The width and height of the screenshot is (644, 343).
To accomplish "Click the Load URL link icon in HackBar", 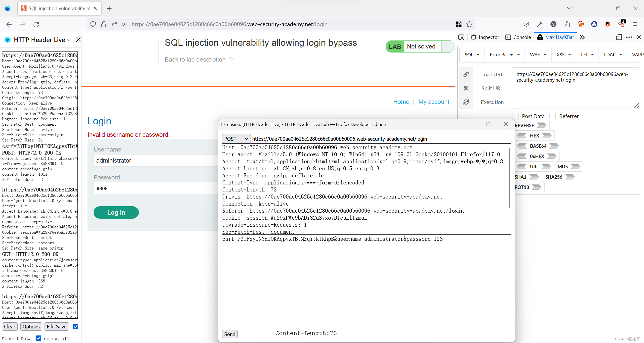I will 466,74.
